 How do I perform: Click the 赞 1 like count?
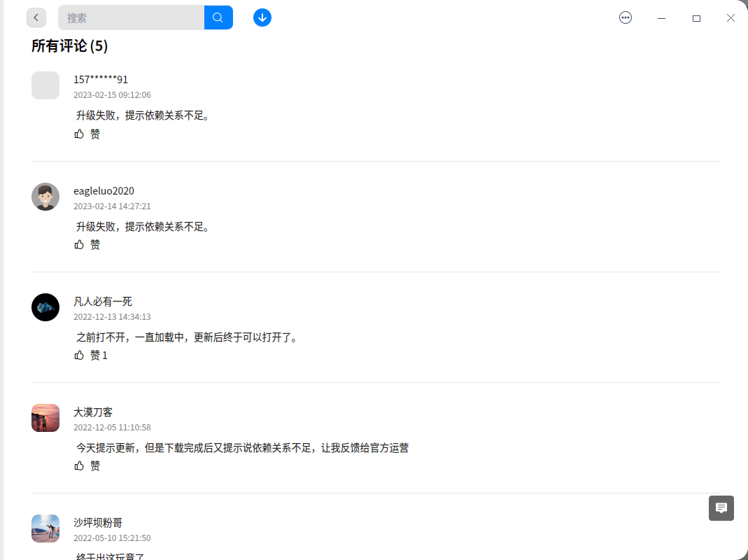coord(99,355)
